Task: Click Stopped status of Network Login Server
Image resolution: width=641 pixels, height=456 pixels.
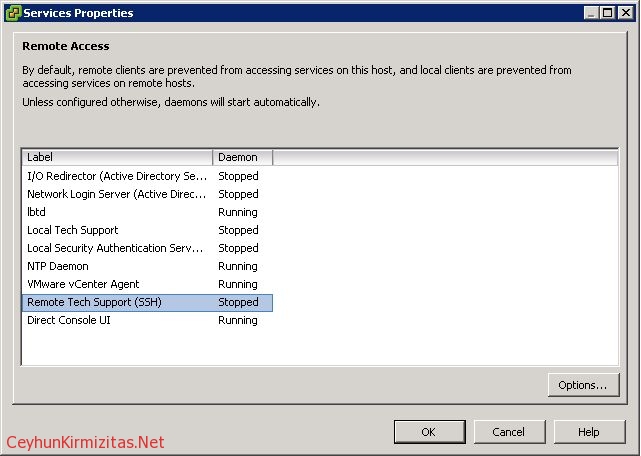Action: tap(238, 194)
